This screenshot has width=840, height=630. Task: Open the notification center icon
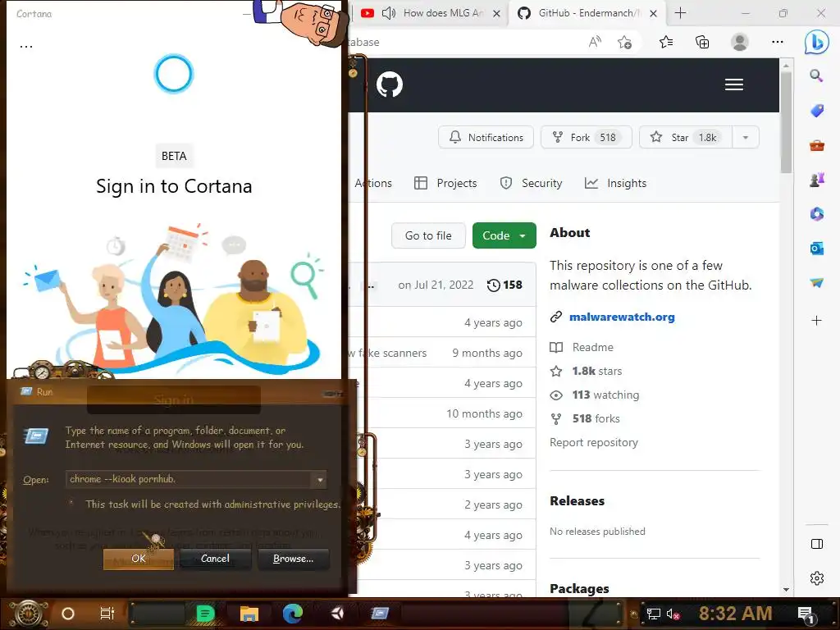(x=806, y=614)
